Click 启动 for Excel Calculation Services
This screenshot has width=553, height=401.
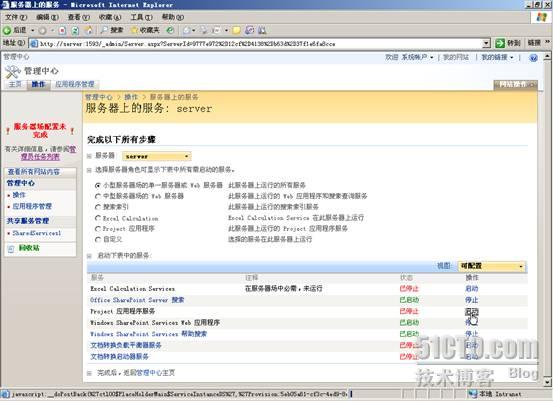coord(472,289)
